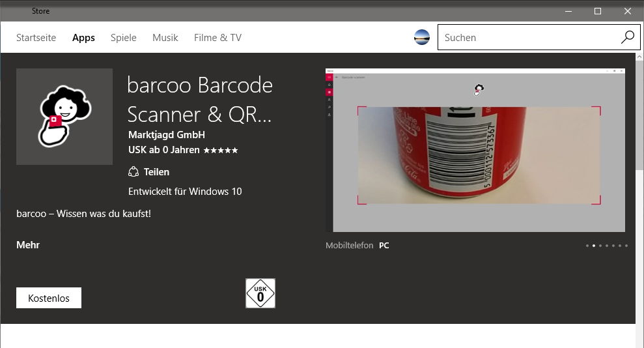Click 'USK ab 0 Jahren' rating text

[x=164, y=150]
